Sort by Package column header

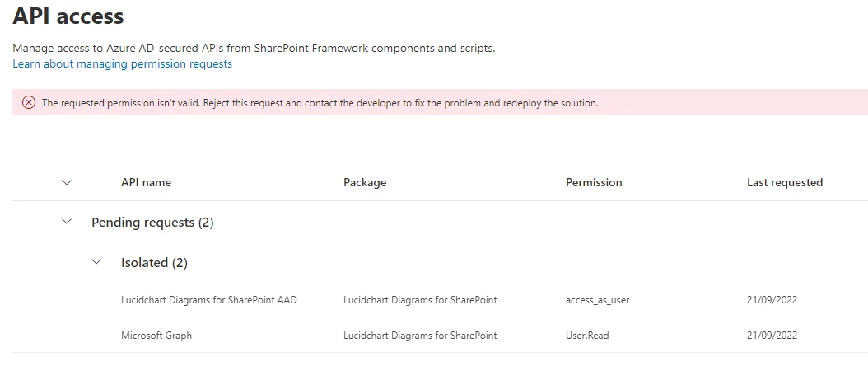(365, 182)
